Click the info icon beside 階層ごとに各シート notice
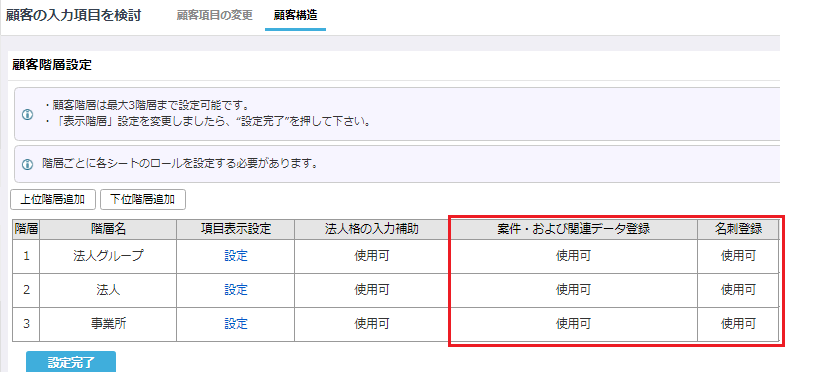The image size is (820, 372). tap(28, 164)
